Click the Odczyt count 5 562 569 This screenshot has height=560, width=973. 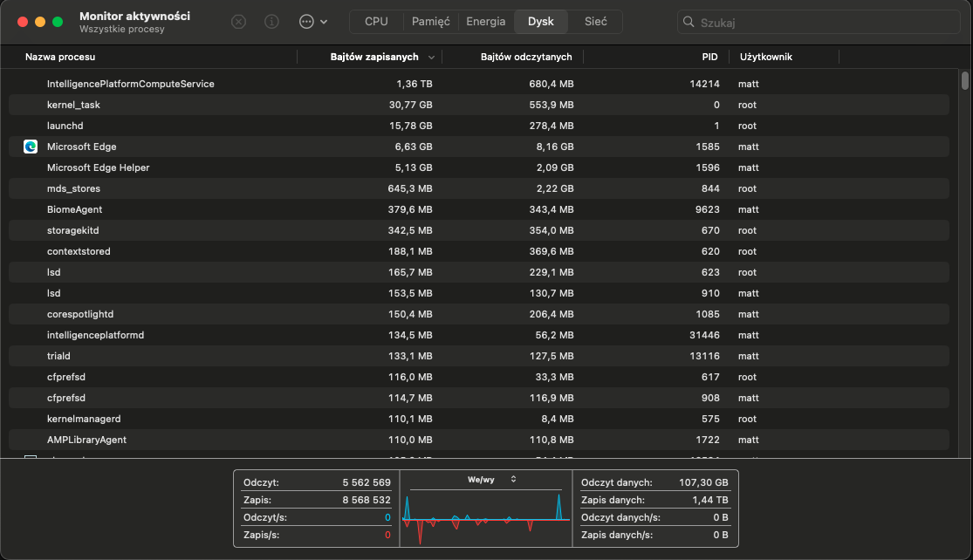[367, 482]
